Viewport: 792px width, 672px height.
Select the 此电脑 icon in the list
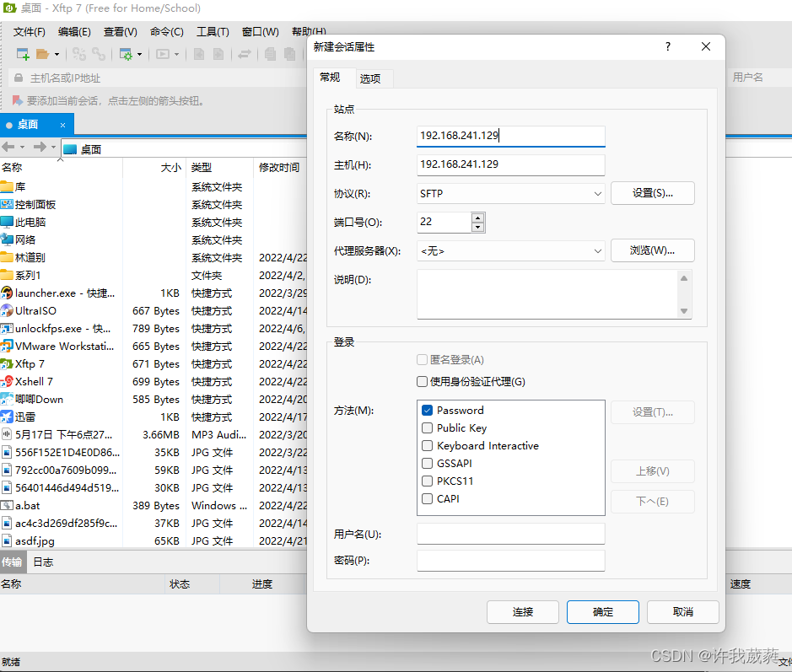[7, 222]
